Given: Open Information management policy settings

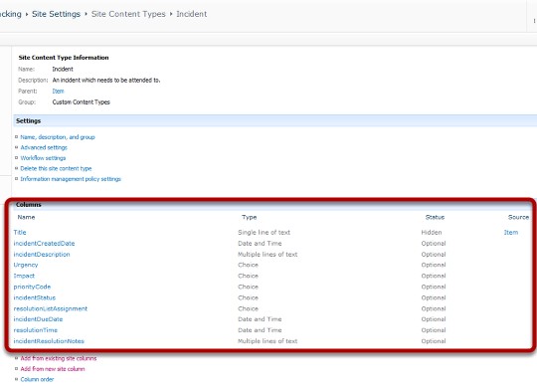Looking at the screenshot, I should pos(71,179).
